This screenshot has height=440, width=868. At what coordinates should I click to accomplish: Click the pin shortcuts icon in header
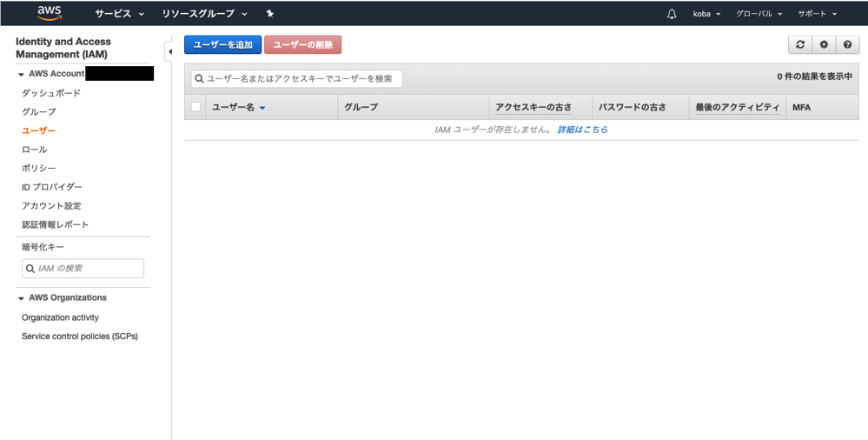click(270, 13)
